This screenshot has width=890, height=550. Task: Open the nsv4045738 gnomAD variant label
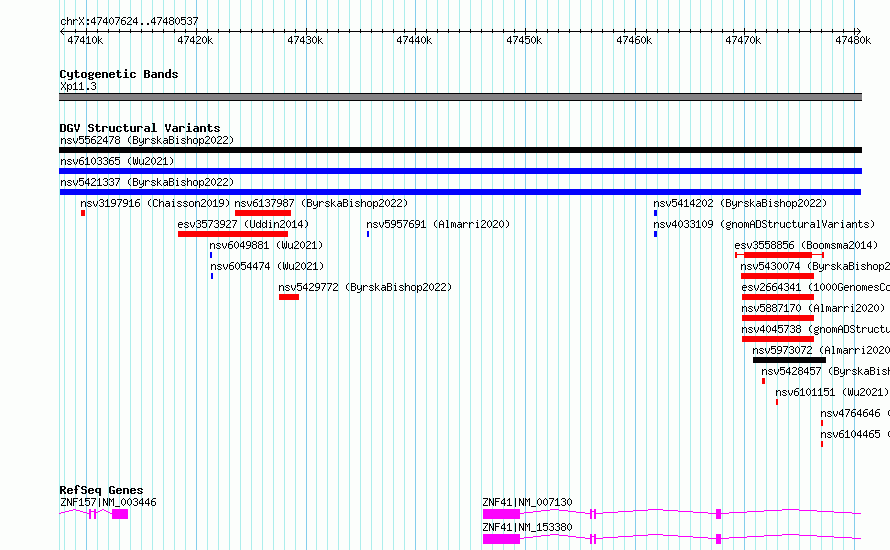pyautogui.click(x=816, y=329)
